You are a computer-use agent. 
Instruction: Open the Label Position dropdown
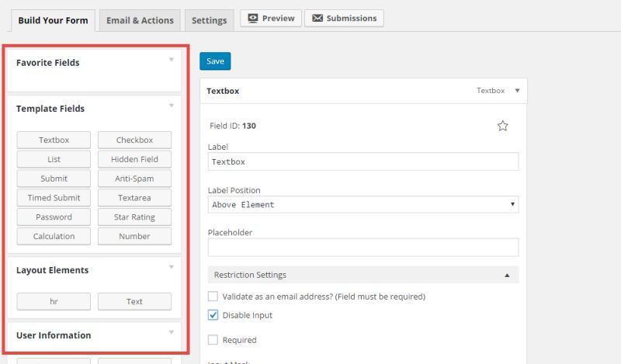click(363, 204)
